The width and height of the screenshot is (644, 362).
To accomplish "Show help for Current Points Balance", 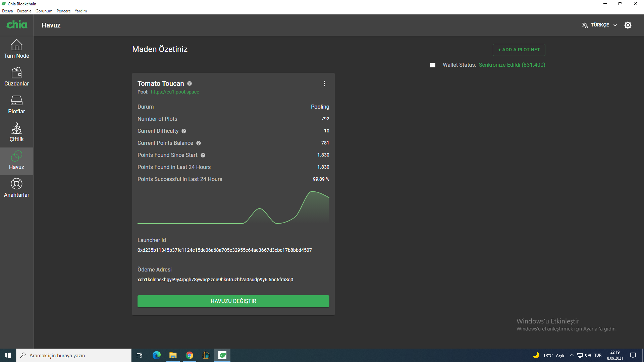I will [x=199, y=143].
